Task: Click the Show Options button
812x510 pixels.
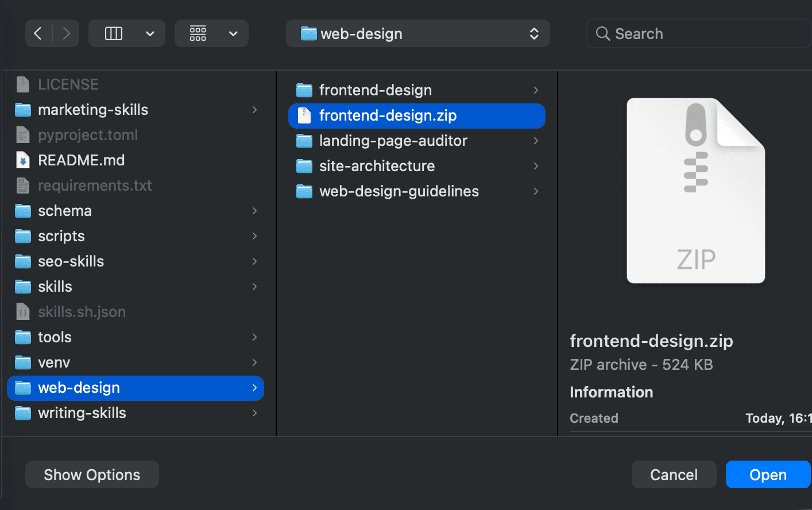Action: (92, 474)
